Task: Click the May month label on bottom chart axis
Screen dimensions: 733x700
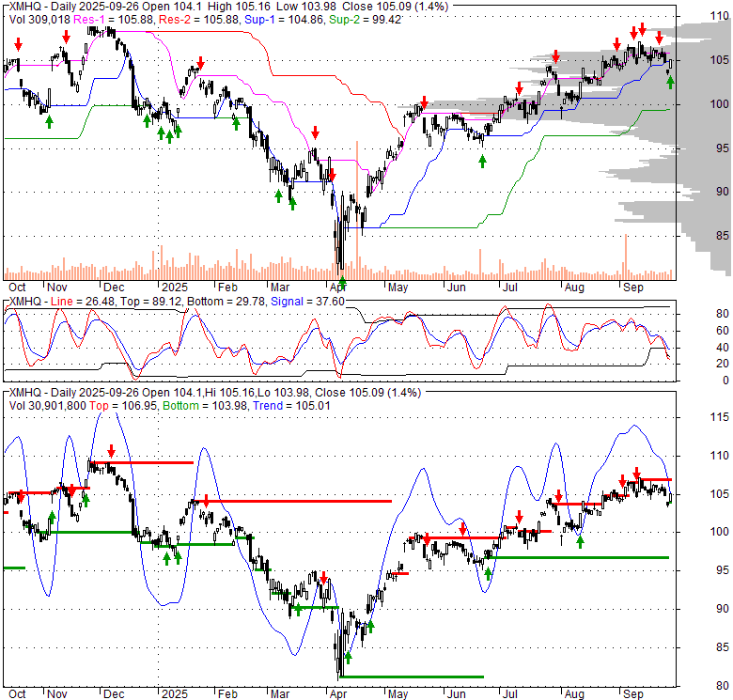Action: [398, 694]
